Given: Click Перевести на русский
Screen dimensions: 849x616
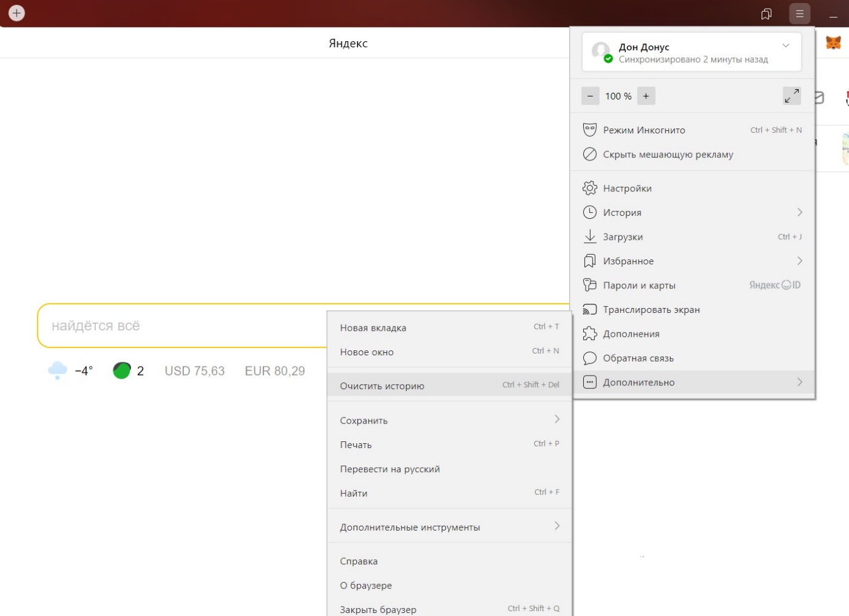Looking at the screenshot, I should (x=389, y=469).
